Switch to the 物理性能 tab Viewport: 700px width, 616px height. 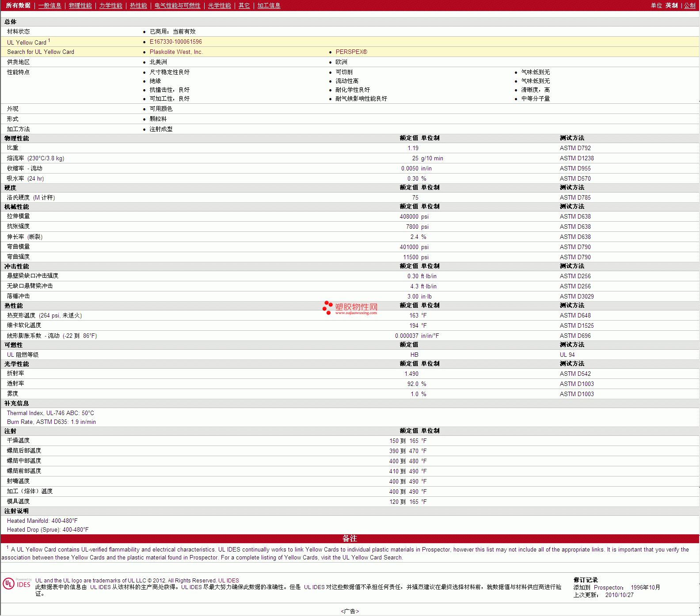(x=80, y=6)
